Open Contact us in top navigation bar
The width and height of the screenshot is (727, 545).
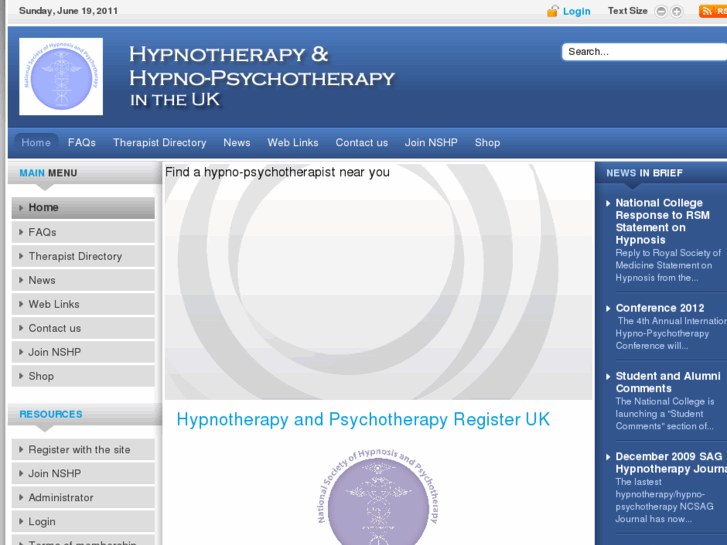coord(362,142)
